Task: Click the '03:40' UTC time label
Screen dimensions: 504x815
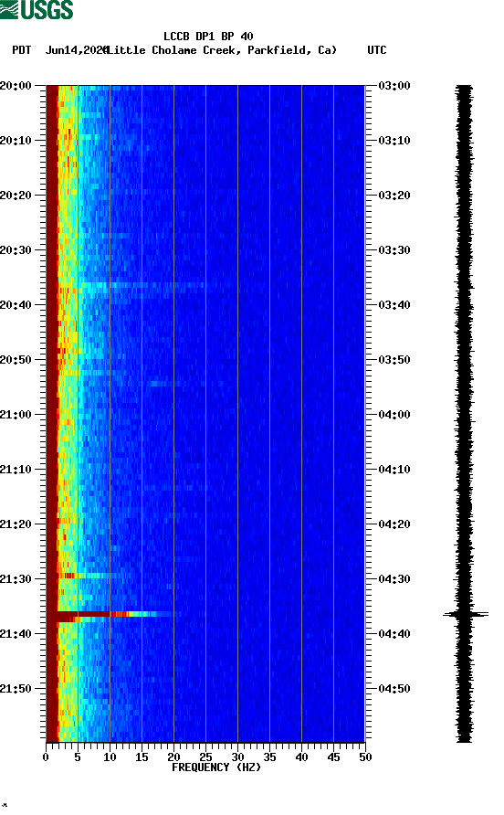Action: point(394,305)
